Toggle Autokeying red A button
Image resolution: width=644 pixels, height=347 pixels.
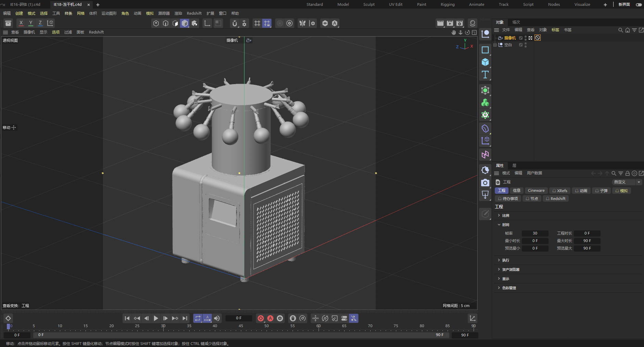tap(270, 318)
